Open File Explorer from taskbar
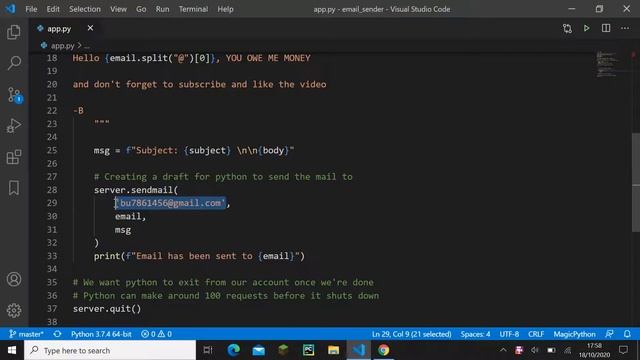640x360 pixels. [333, 350]
